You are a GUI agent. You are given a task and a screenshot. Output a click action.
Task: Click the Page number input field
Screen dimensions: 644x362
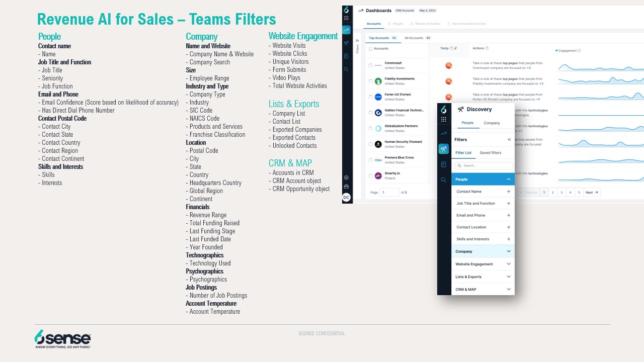(x=390, y=193)
